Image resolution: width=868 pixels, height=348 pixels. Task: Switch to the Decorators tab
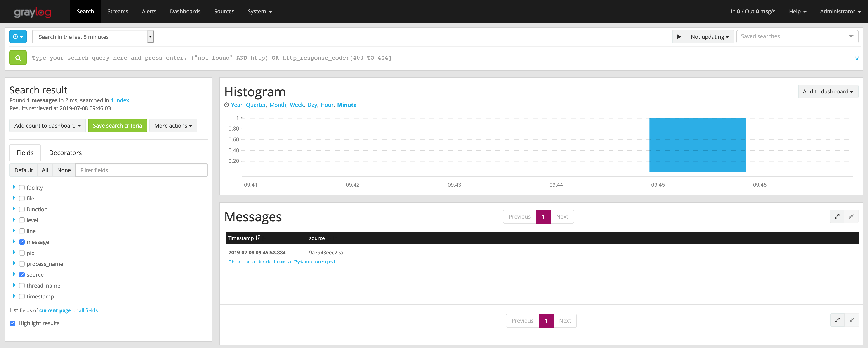(x=65, y=153)
